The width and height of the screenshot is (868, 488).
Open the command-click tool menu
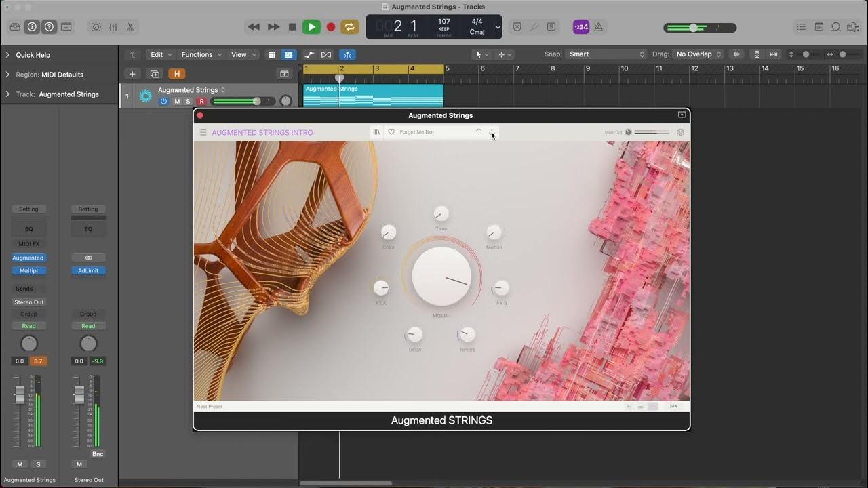click(x=505, y=54)
